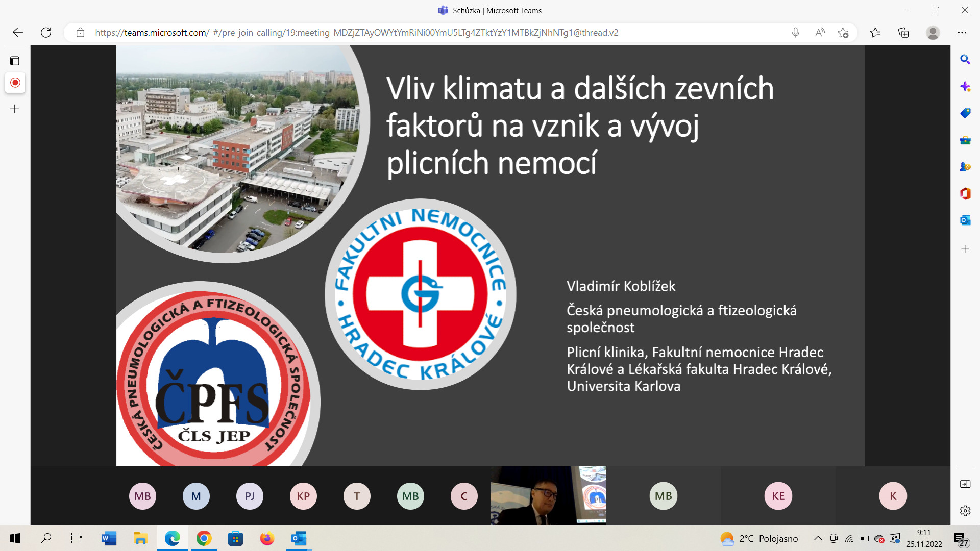This screenshot has height=551, width=980.
Task: Customize sidebar with plus button
Action: (x=965, y=249)
